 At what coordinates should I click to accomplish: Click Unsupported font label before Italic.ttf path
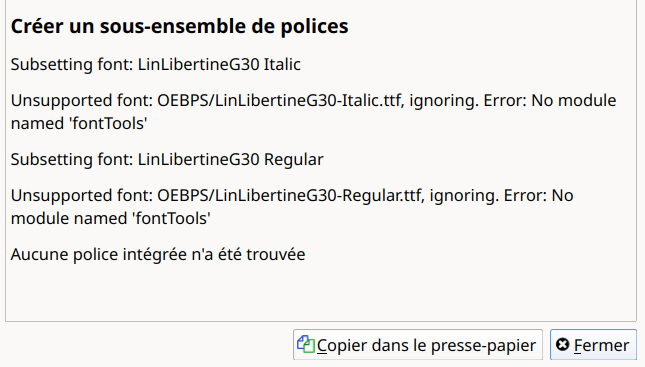point(82,101)
